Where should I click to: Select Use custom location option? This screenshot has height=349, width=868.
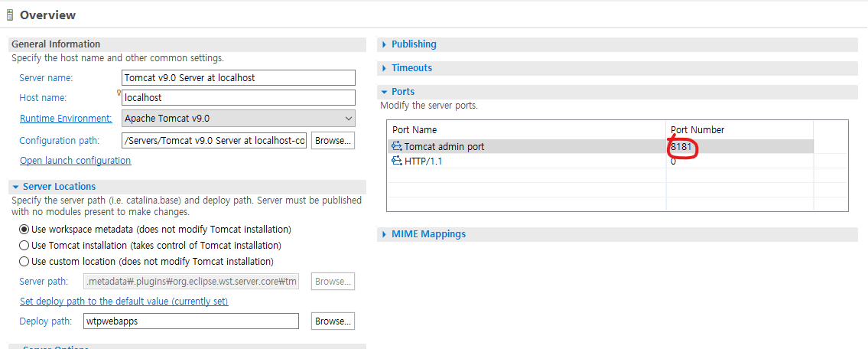24,261
